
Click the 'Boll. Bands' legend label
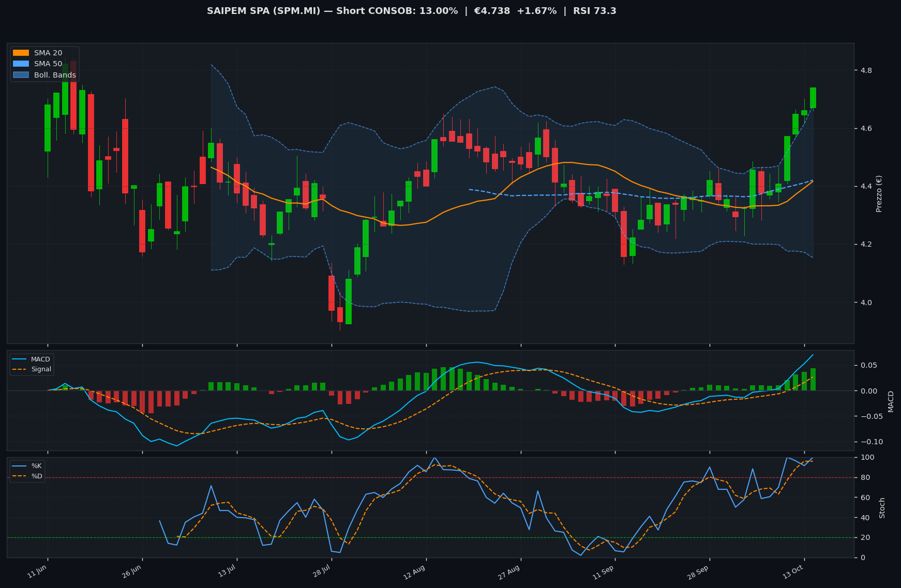(55, 75)
